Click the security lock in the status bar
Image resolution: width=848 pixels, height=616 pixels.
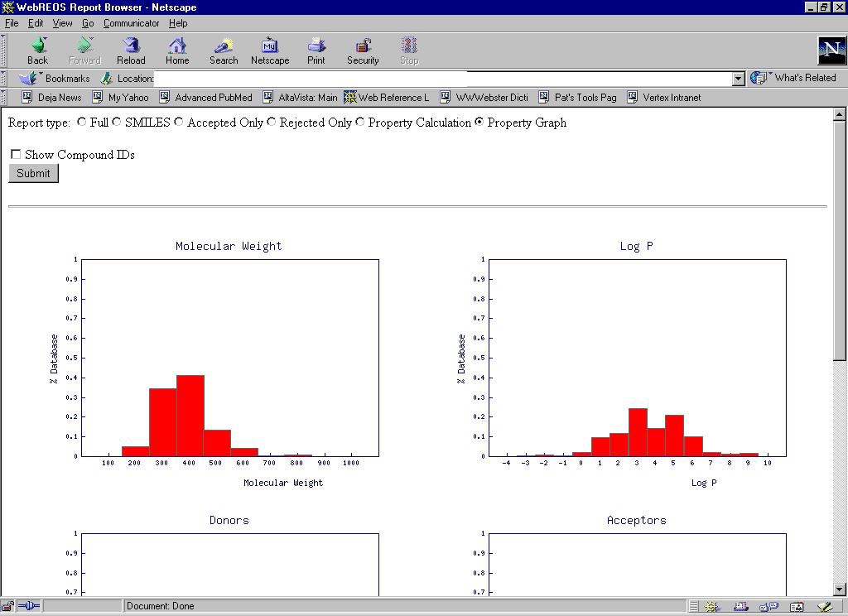(7, 606)
